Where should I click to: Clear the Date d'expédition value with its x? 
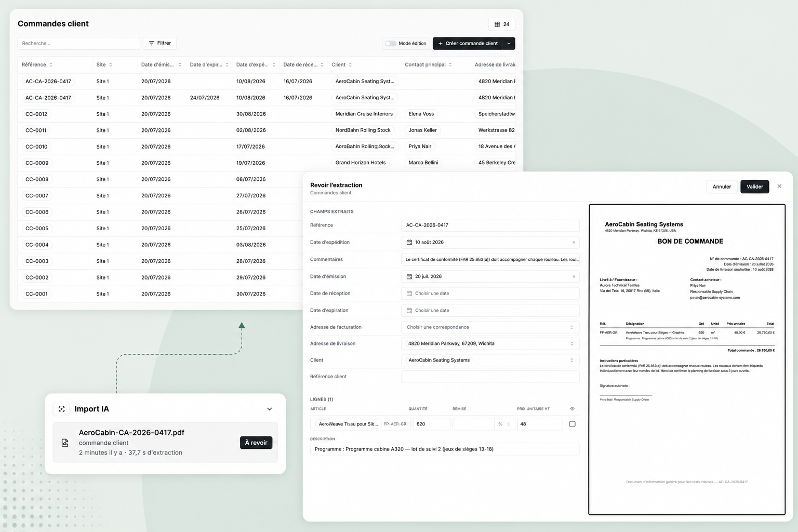coord(574,242)
